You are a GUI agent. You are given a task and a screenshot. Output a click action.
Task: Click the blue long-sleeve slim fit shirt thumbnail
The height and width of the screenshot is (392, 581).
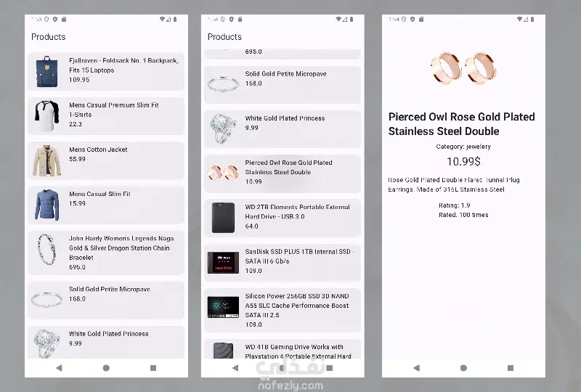pos(47,205)
